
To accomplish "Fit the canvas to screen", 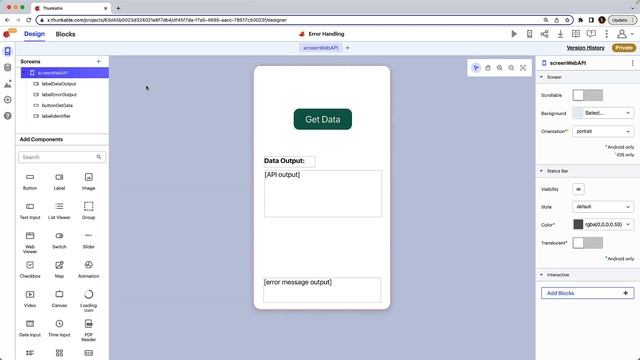I will click(x=523, y=68).
